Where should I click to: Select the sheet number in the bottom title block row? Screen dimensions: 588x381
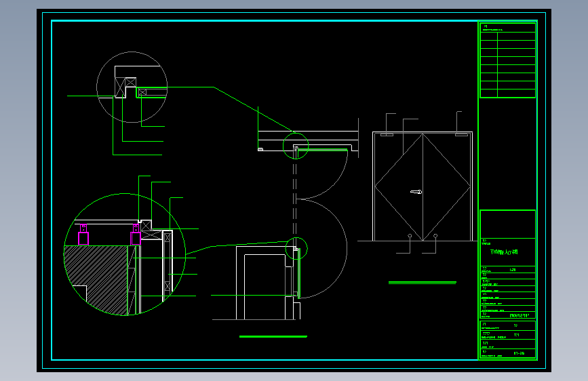pos(519,353)
